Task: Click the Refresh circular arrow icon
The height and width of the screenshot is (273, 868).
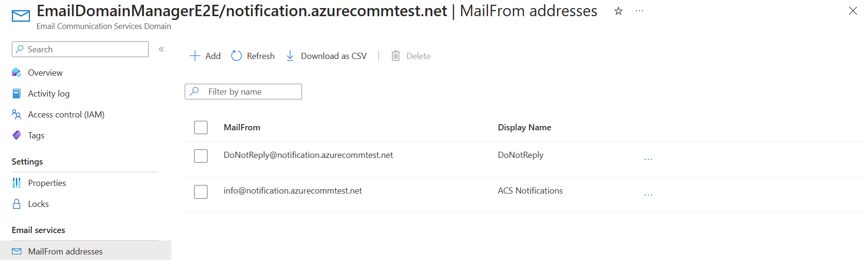Action: point(236,56)
